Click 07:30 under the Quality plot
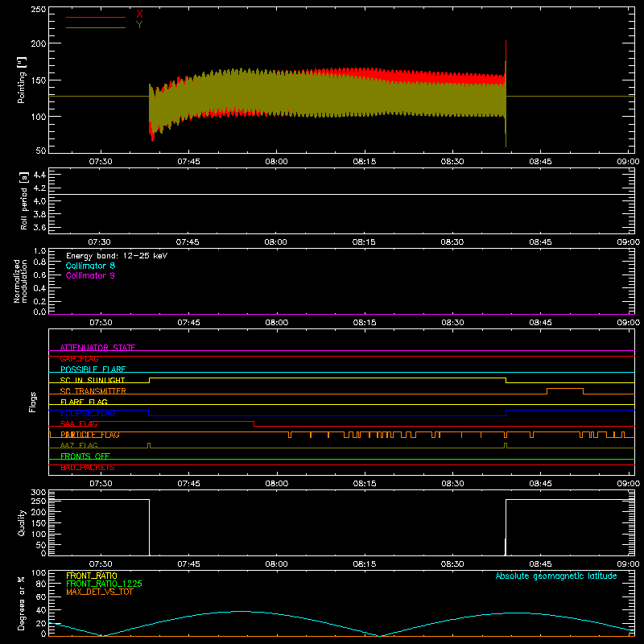 (x=101, y=564)
